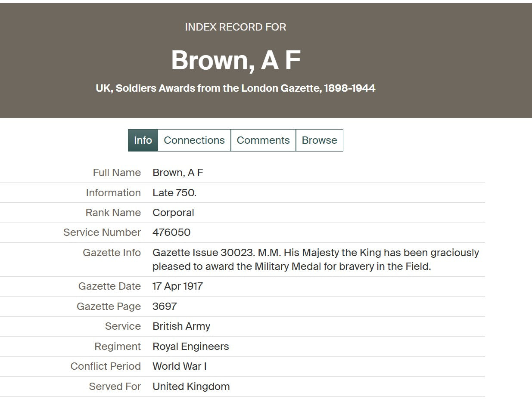Click the Served For value United Kingdom
The height and width of the screenshot is (399, 532).
tap(191, 387)
